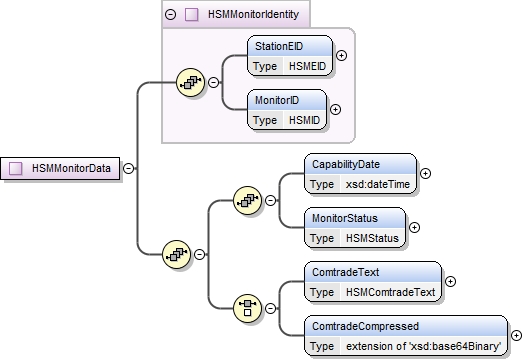This screenshot has height=361, width=524.
Task: Click the sequence icon before CapabilityDate
Action: [247, 200]
